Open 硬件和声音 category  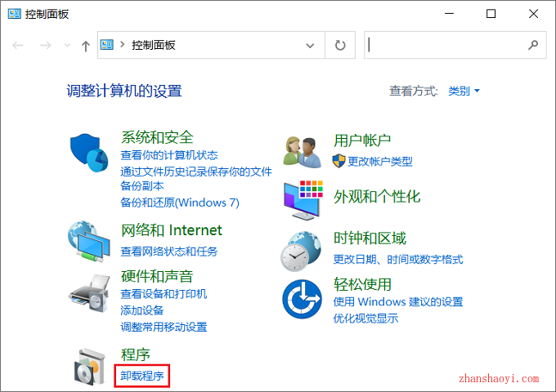[157, 276]
